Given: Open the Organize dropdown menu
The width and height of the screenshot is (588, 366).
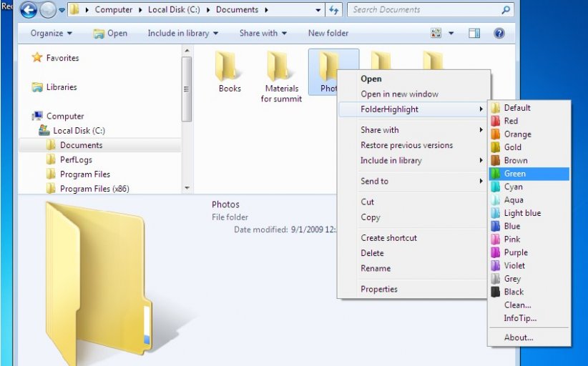Looking at the screenshot, I should click(x=51, y=34).
